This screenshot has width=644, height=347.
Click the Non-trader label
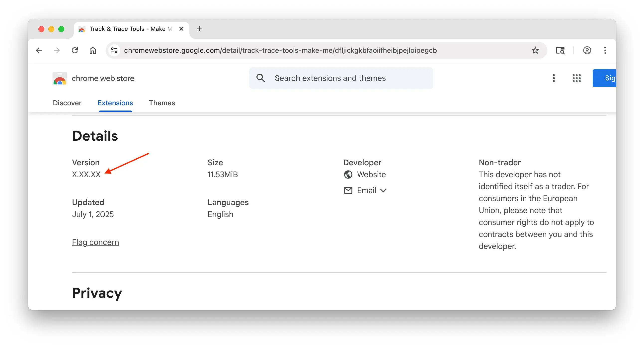500,163
